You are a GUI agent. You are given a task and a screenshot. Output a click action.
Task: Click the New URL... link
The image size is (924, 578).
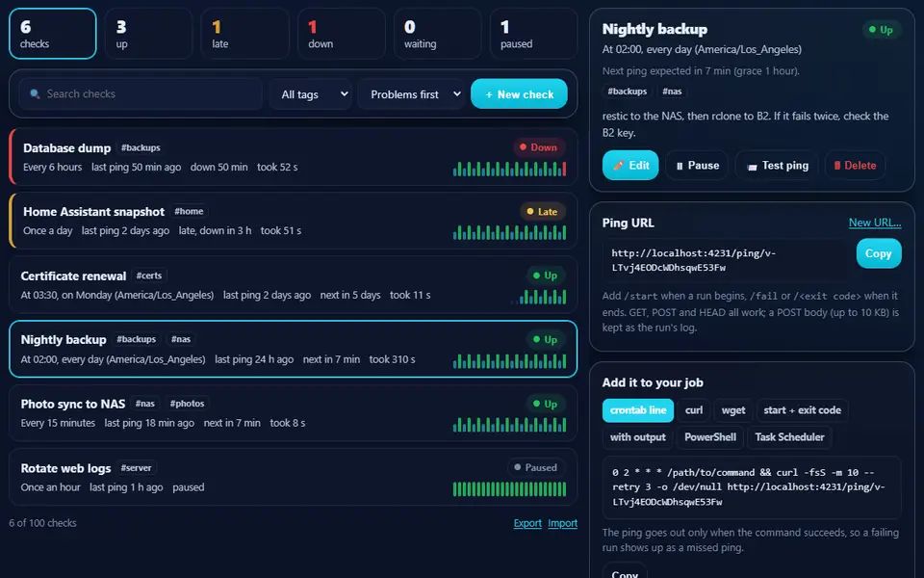[x=875, y=223]
